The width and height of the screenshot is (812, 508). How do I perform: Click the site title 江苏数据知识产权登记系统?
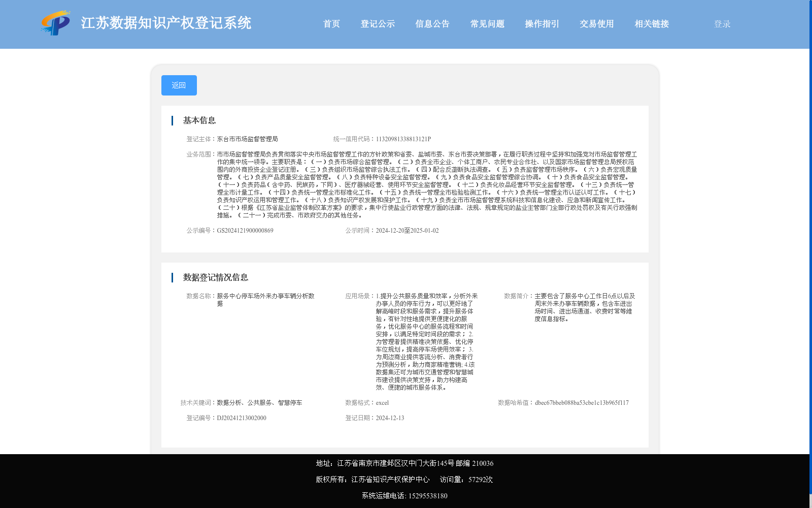166,23
